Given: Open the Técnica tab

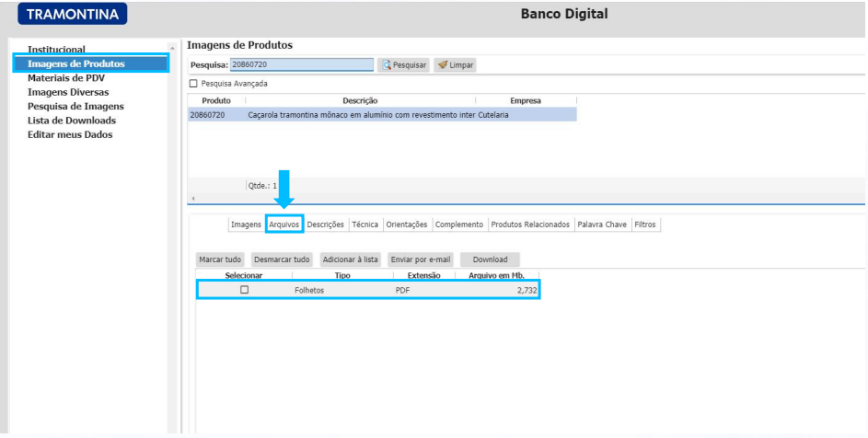Looking at the screenshot, I should coord(365,225).
